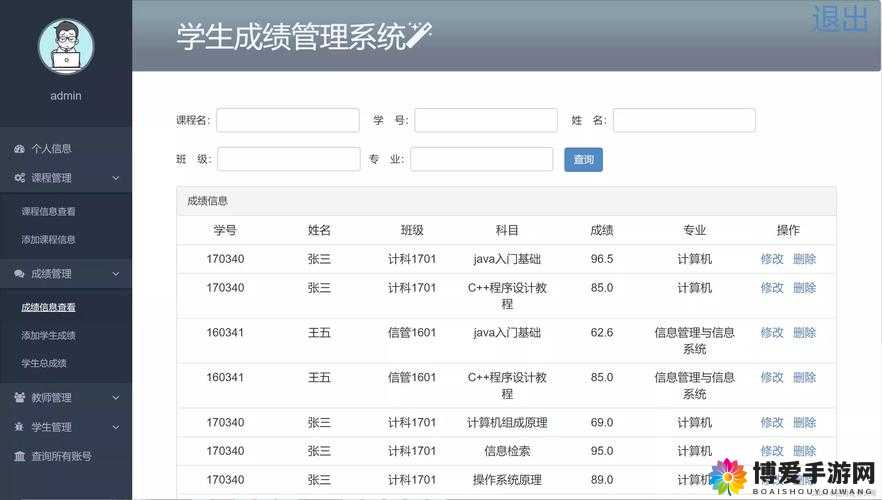Viewport: 882px width, 500px height.
Task: Collapse the 成绩管理 chevron
Action: [x=116, y=274]
